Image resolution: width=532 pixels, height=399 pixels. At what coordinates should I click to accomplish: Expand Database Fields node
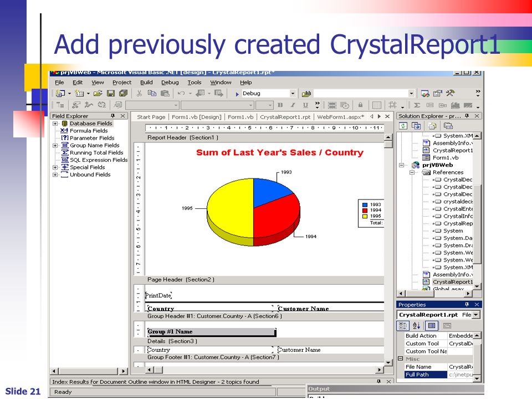pyautogui.click(x=55, y=124)
